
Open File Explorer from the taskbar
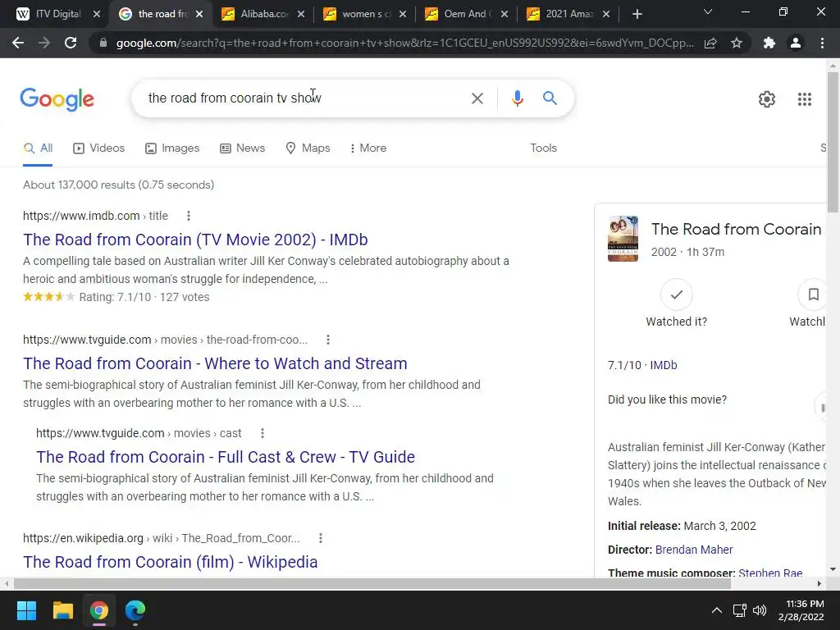pyautogui.click(x=62, y=610)
